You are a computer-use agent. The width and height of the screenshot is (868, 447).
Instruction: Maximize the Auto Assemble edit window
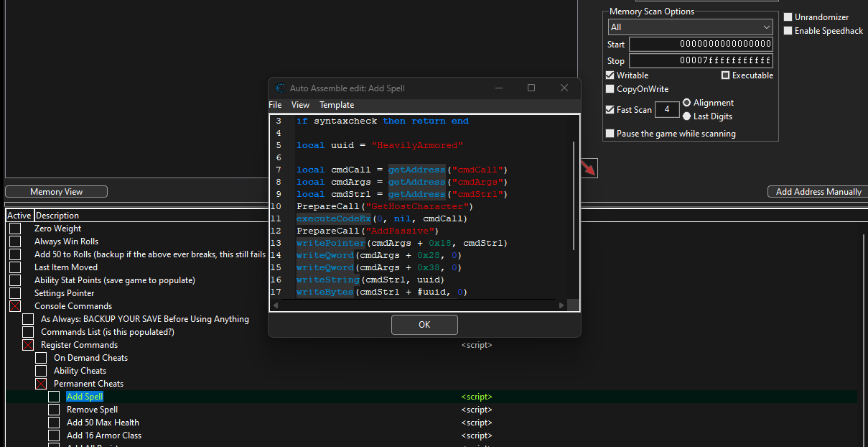click(531, 88)
